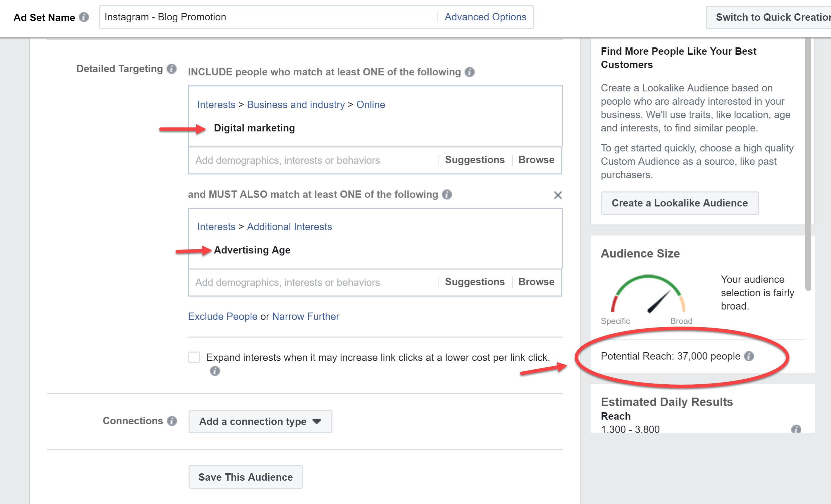This screenshot has width=831, height=504.
Task: Remove the MUST ALSO match section with X
Action: (557, 195)
